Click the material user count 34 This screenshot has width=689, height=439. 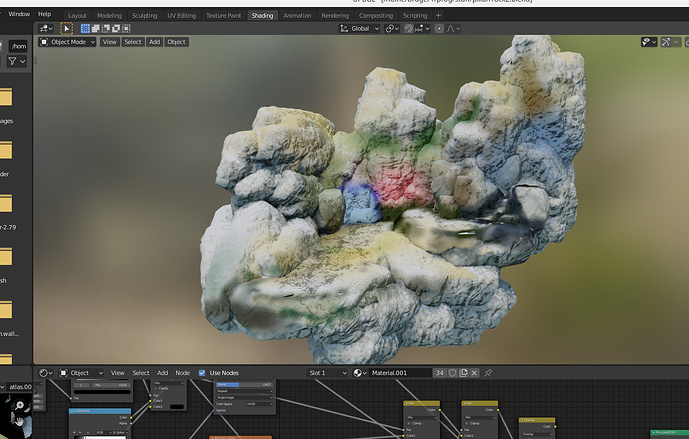[440, 373]
